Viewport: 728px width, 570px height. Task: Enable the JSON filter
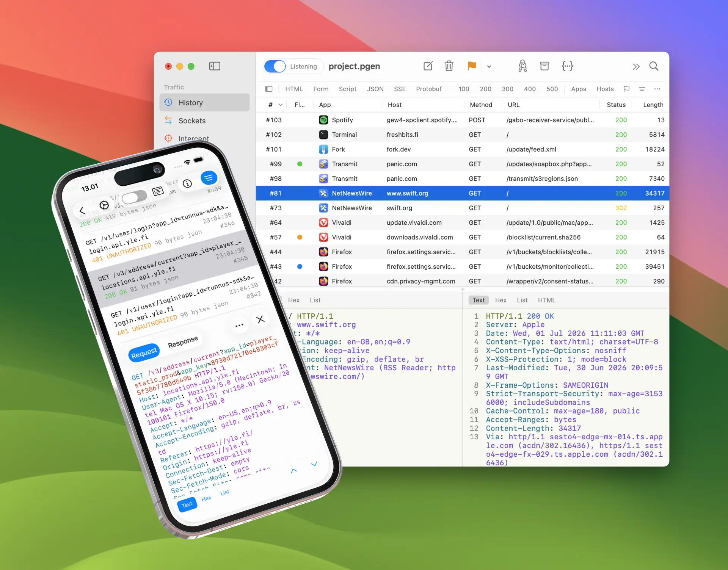(375, 89)
